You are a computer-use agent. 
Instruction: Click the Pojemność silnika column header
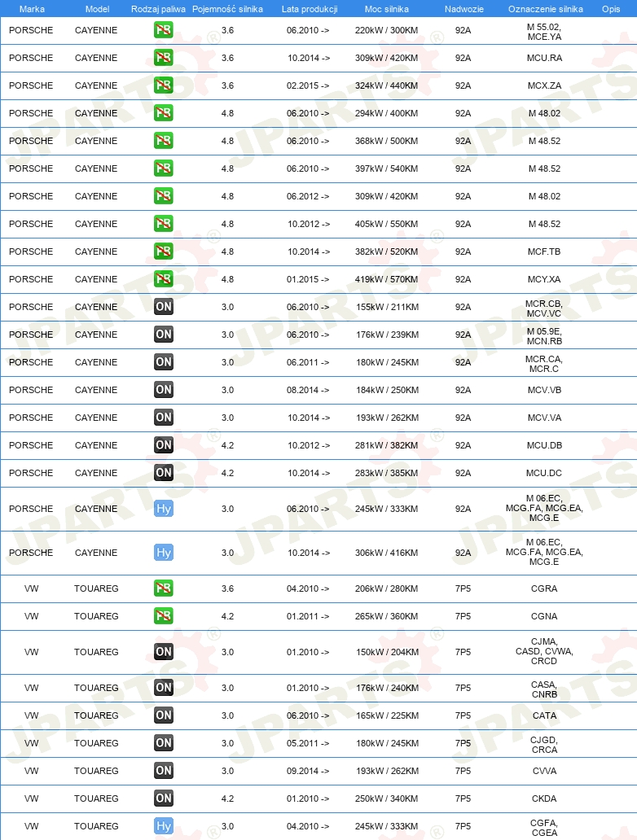click(227, 9)
